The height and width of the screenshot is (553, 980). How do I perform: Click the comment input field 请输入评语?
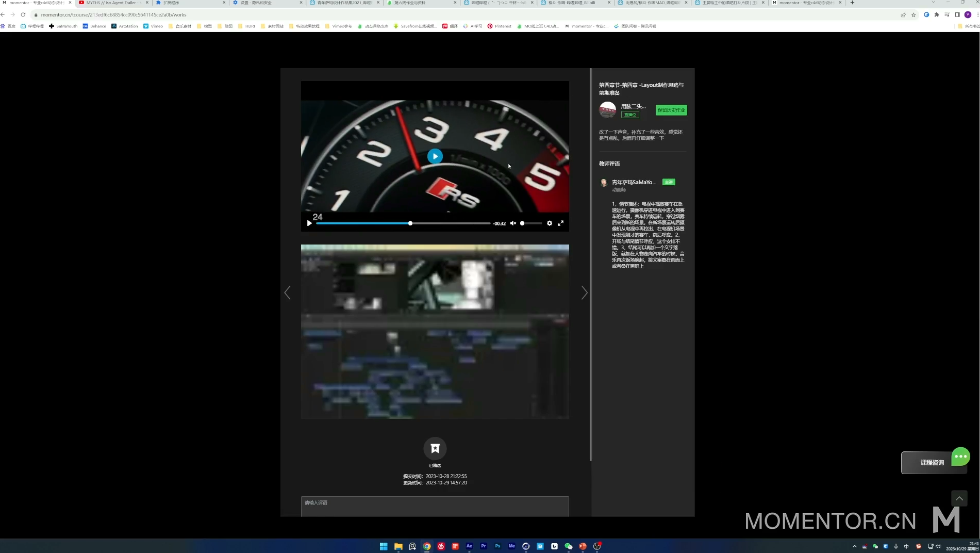[x=435, y=507]
